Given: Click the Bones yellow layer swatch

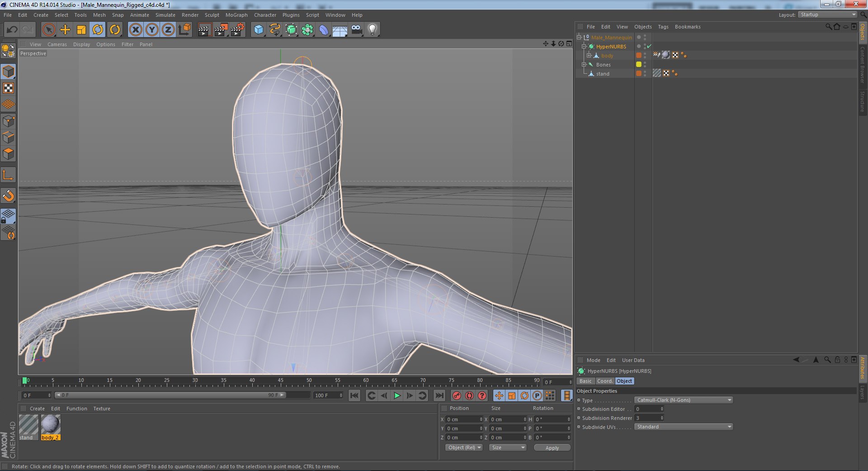Looking at the screenshot, I should [x=639, y=64].
